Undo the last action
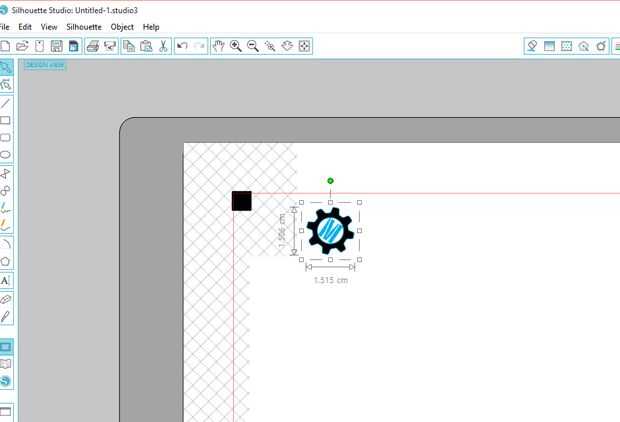The width and height of the screenshot is (620, 422). click(x=182, y=46)
